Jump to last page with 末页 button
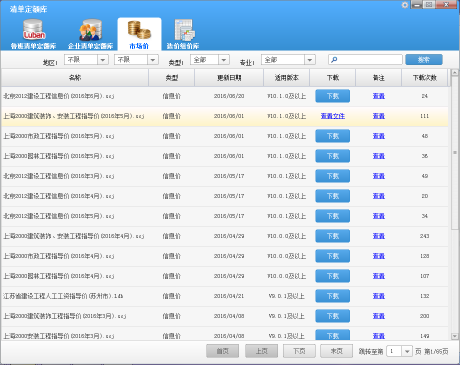 click(x=337, y=351)
